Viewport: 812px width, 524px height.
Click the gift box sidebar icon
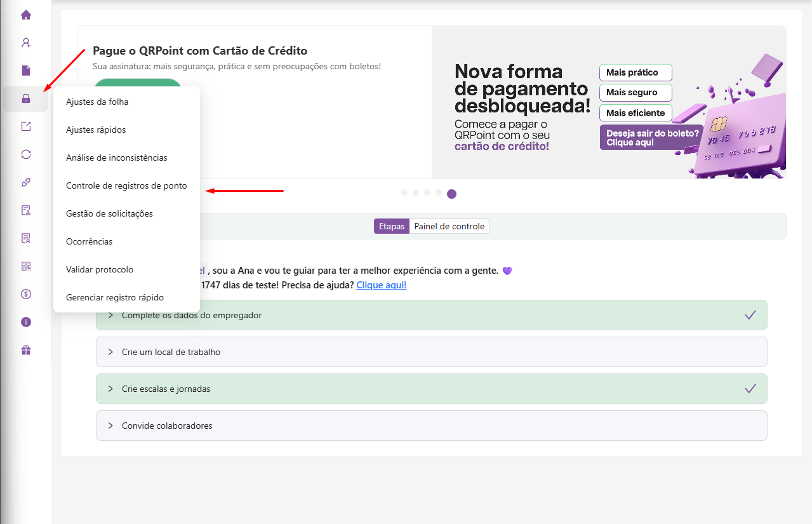click(26, 350)
